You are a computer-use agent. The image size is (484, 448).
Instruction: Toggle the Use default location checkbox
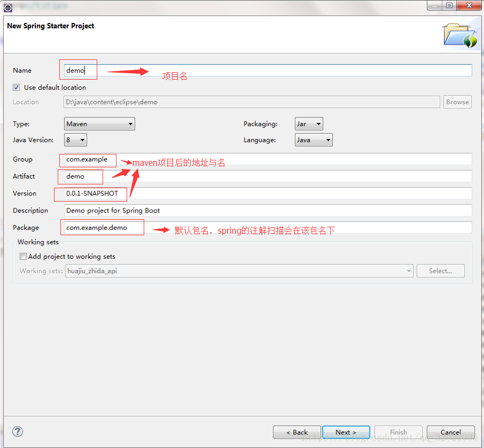(x=17, y=88)
